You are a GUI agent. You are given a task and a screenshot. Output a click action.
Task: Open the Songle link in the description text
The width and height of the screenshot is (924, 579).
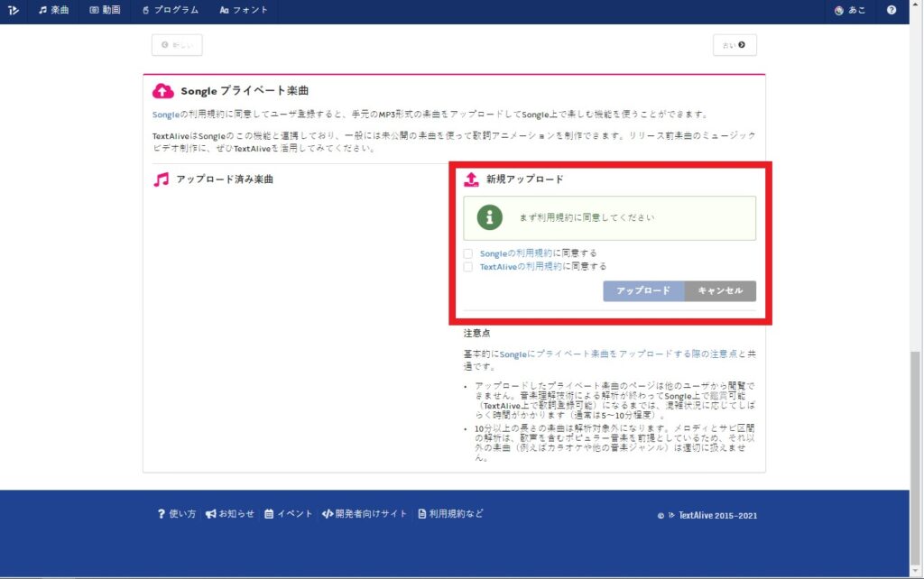(166, 115)
